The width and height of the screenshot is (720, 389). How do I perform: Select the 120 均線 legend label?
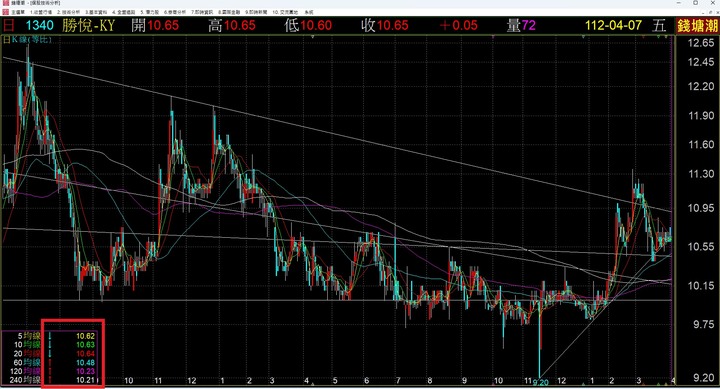25,371
